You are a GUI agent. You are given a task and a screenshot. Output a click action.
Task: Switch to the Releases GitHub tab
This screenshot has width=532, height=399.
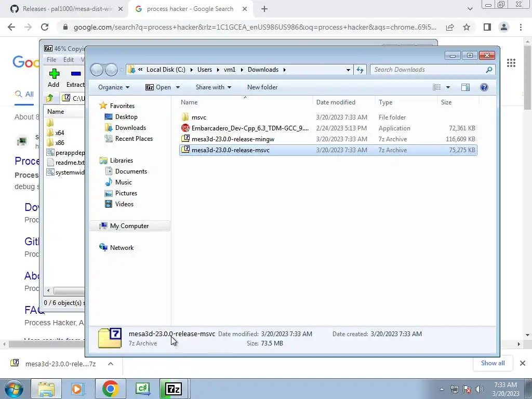click(x=66, y=9)
